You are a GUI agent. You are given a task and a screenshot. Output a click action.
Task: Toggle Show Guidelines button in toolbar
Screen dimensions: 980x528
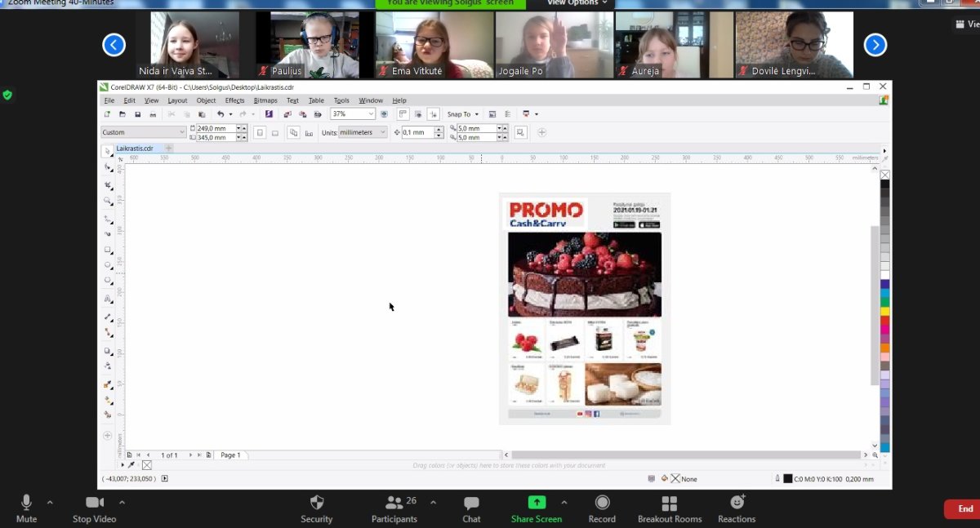tap(434, 114)
